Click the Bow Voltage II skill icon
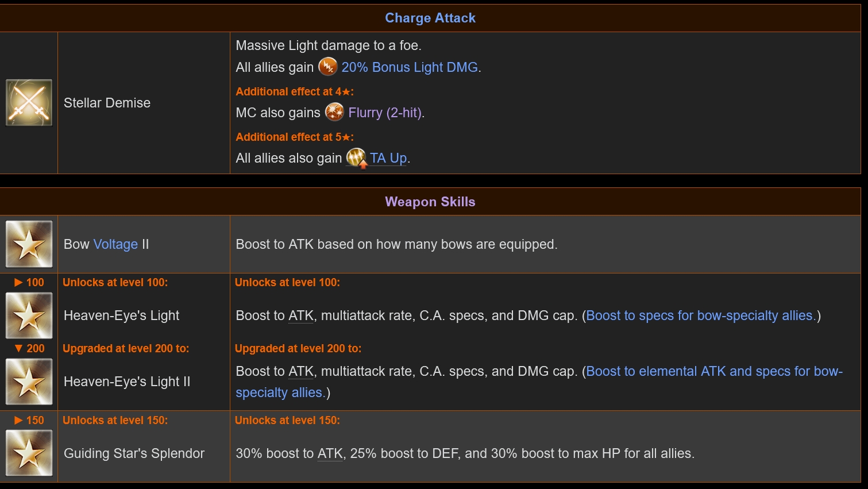The width and height of the screenshot is (868, 489). click(x=29, y=244)
